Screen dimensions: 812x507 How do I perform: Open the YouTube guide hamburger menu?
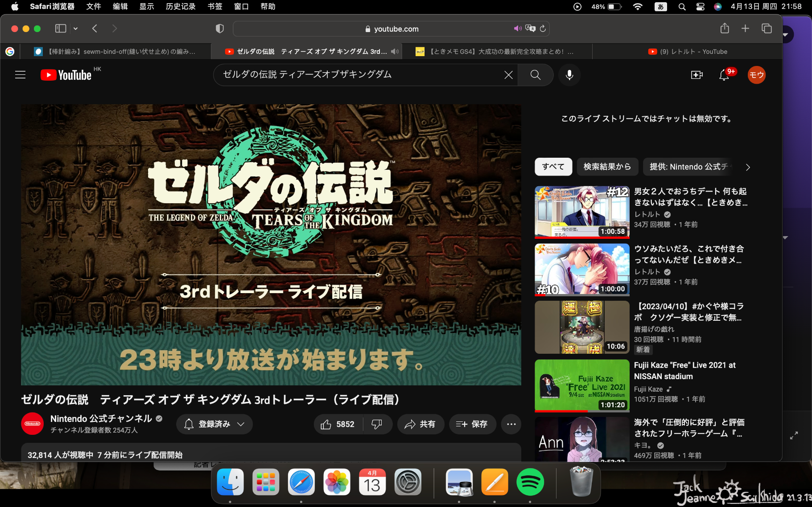pos(20,75)
